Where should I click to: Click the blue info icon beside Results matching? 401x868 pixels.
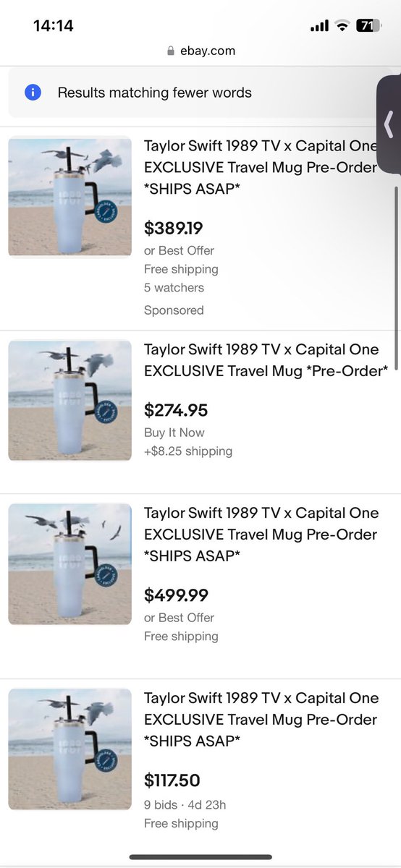pos(33,93)
